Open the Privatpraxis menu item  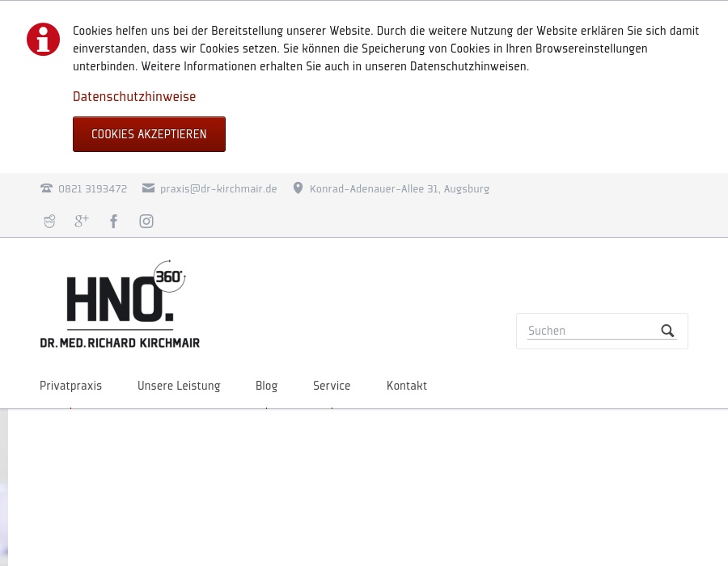[70, 386]
